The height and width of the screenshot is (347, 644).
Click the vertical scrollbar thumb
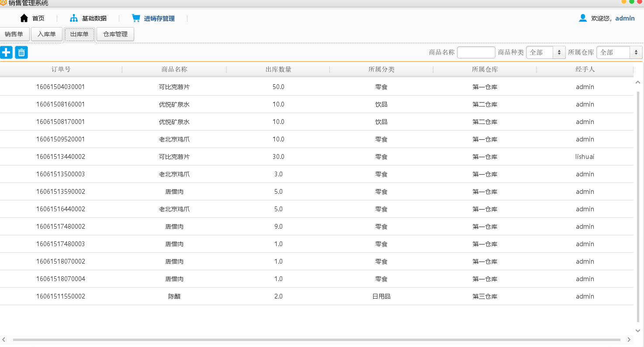click(638, 206)
